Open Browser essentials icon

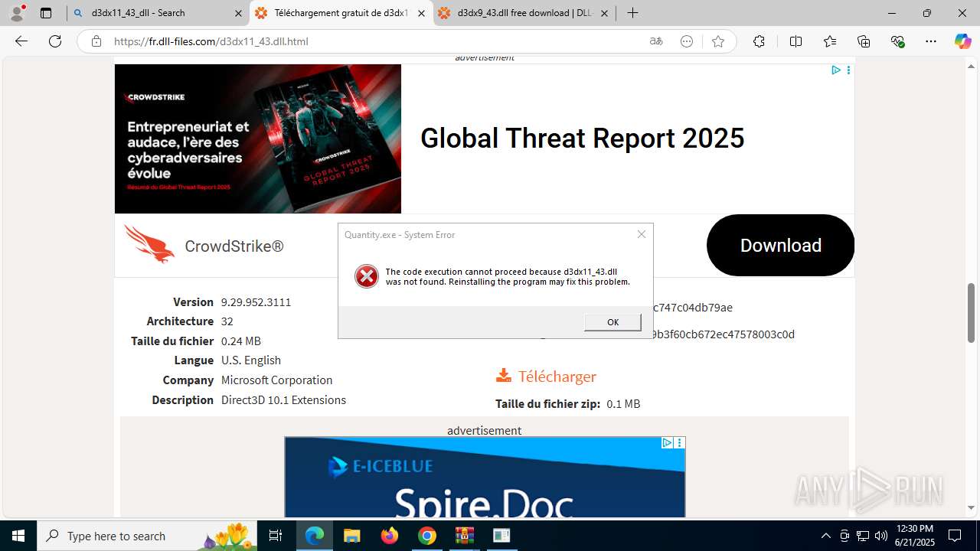coord(898,41)
